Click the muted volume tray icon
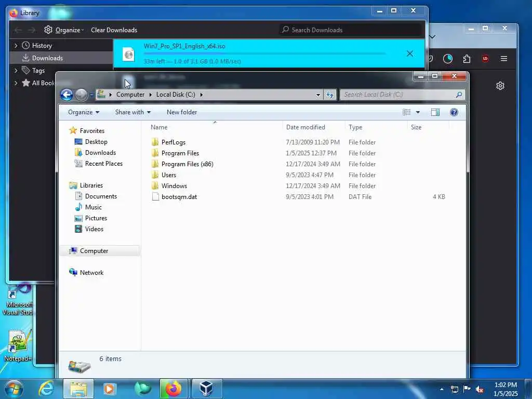 tap(480, 390)
